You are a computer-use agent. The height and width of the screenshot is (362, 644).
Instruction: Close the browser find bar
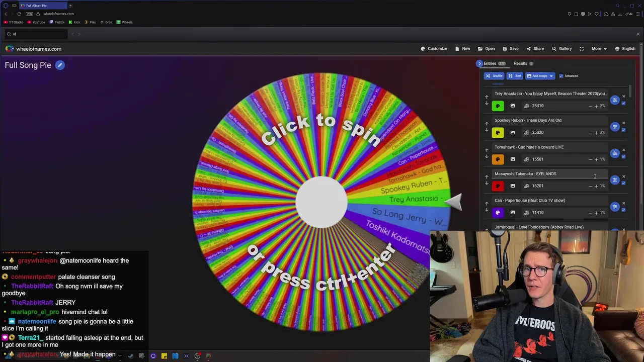tap(638, 34)
